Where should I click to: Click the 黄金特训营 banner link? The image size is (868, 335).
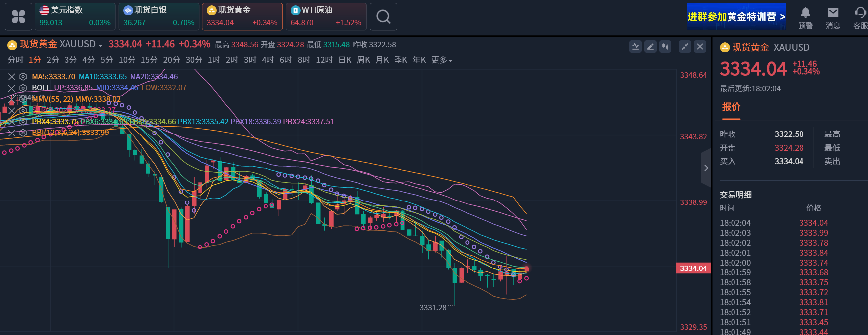[736, 17]
